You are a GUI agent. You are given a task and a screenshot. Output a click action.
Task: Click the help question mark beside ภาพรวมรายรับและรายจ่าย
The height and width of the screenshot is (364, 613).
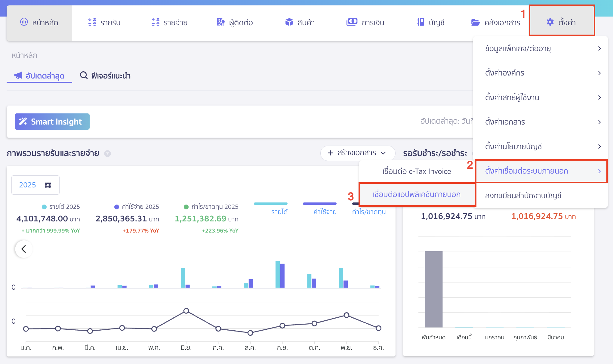(x=107, y=154)
